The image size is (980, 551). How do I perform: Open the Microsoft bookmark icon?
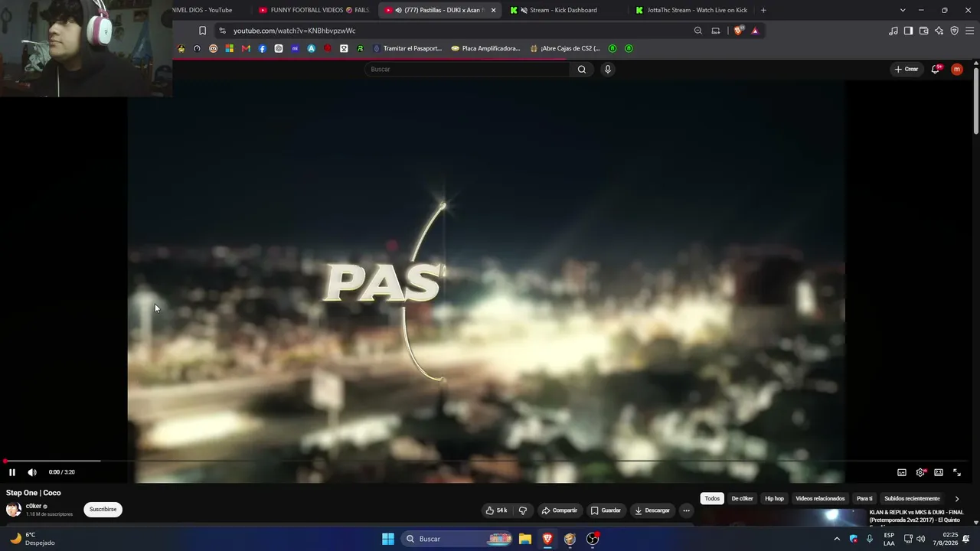[229, 48]
